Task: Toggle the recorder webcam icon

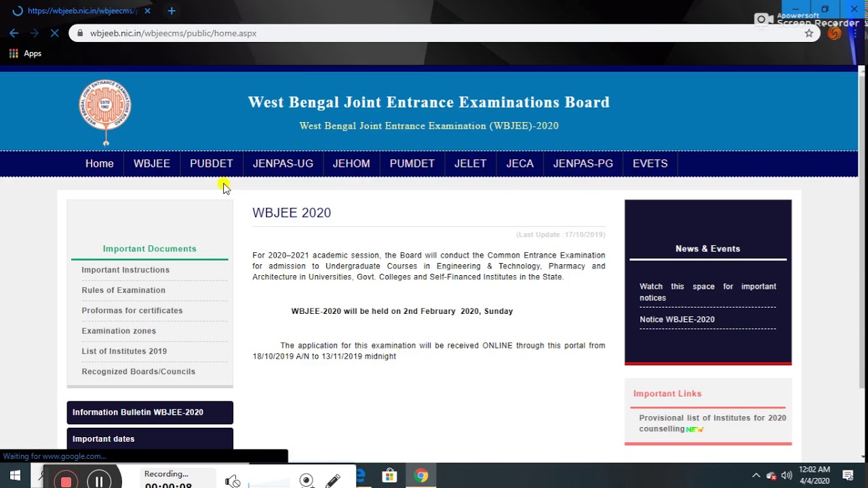Action: (307, 481)
